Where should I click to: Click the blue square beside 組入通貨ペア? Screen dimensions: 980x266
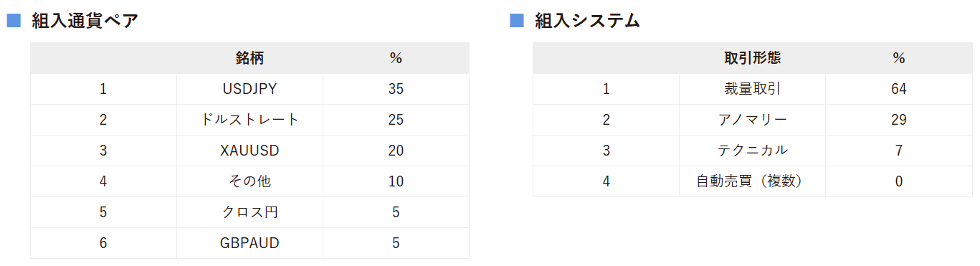(x=14, y=21)
